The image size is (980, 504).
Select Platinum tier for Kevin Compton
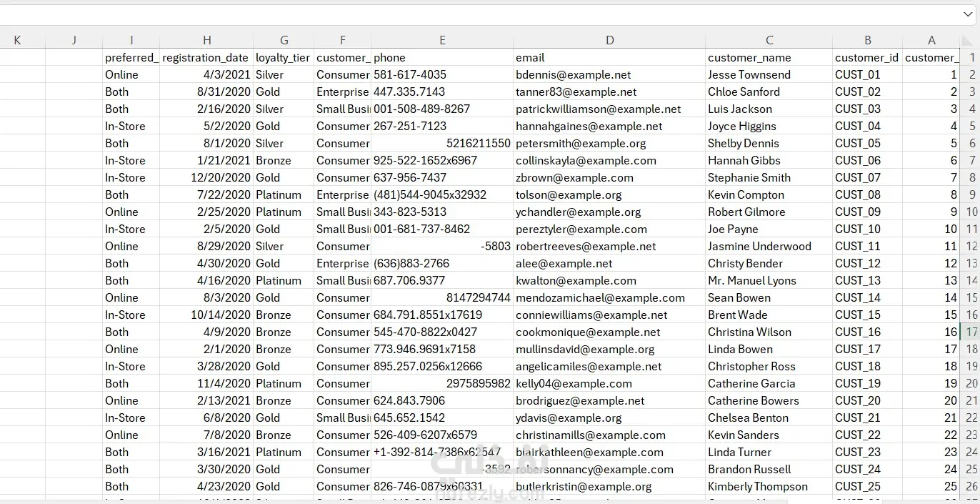tap(284, 195)
